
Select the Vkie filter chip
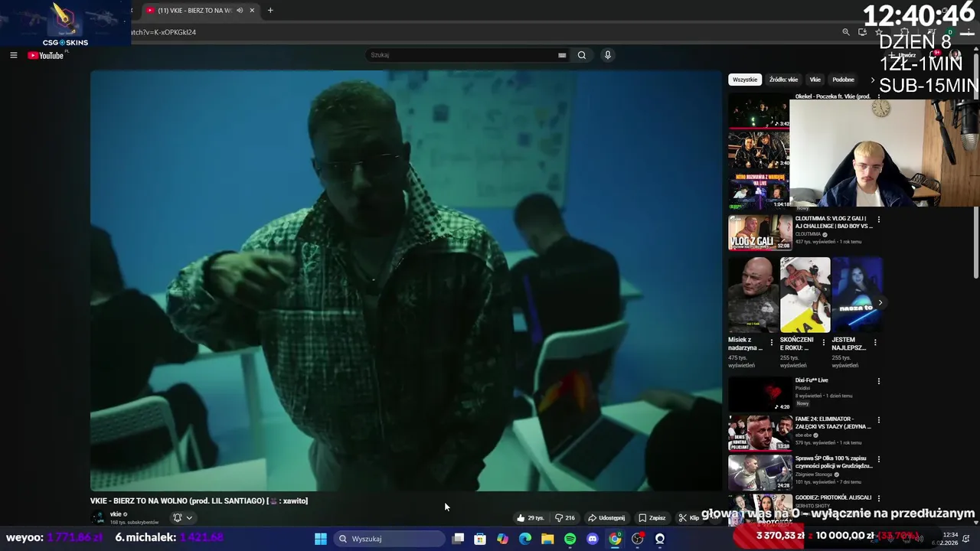pyautogui.click(x=815, y=80)
